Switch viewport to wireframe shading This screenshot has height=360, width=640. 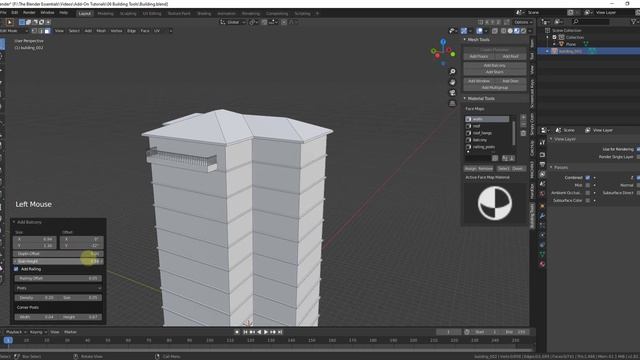click(504, 31)
